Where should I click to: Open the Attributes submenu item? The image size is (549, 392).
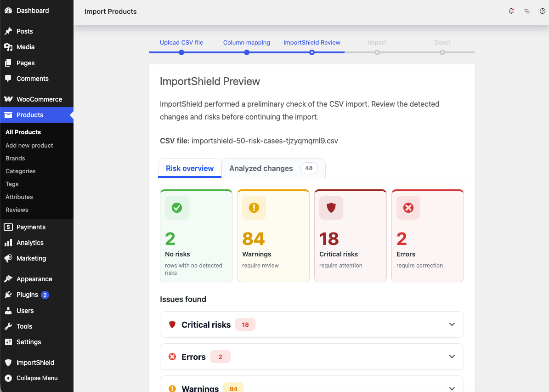coord(19,197)
